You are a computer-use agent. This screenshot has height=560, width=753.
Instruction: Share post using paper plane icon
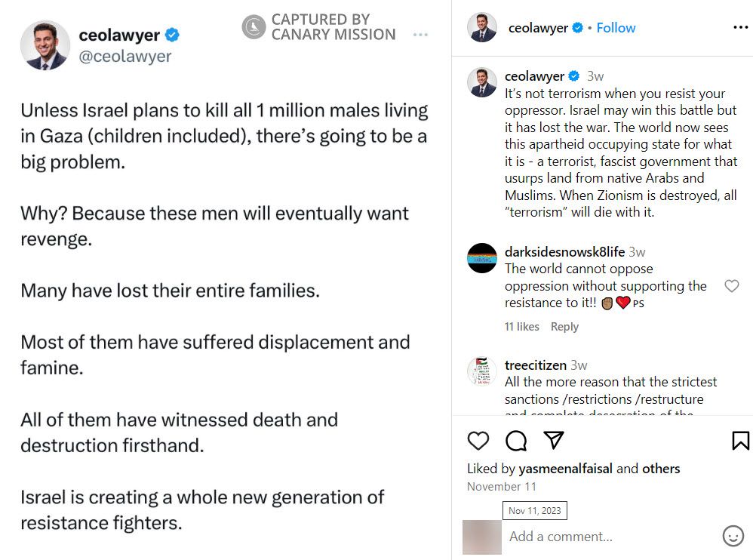[x=553, y=440]
